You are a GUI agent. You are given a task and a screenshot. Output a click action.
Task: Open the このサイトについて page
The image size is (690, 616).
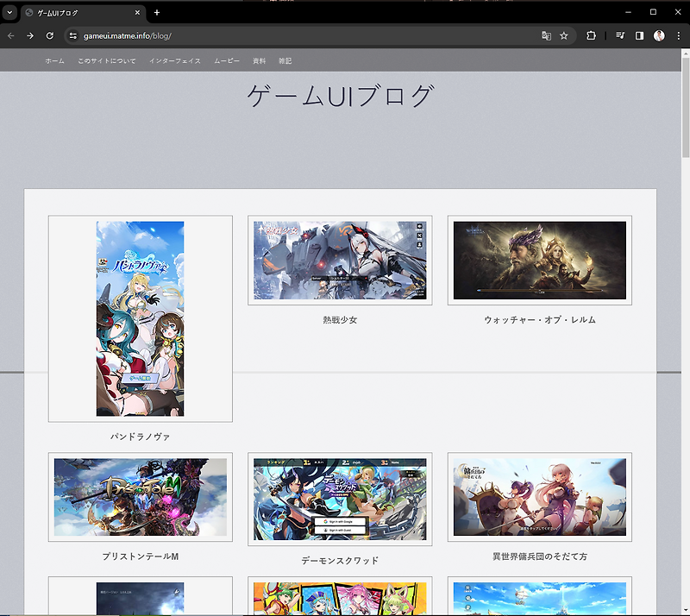(105, 60)
